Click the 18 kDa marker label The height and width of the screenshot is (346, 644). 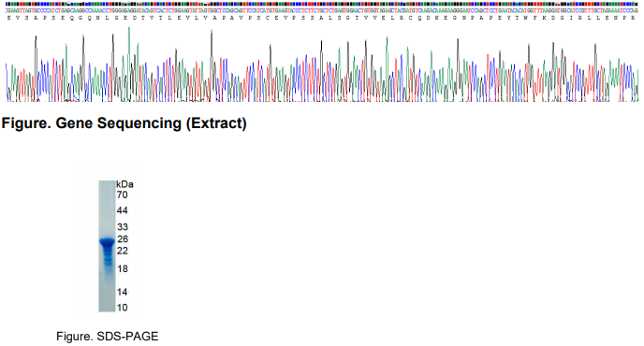(x=123, y=268)
